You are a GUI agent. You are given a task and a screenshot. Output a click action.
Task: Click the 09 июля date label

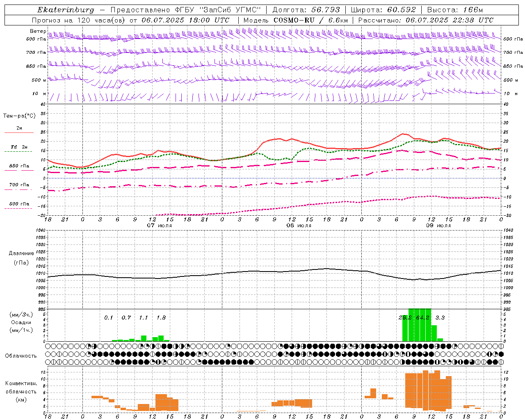pyautogui.click(x=438, y=226)
